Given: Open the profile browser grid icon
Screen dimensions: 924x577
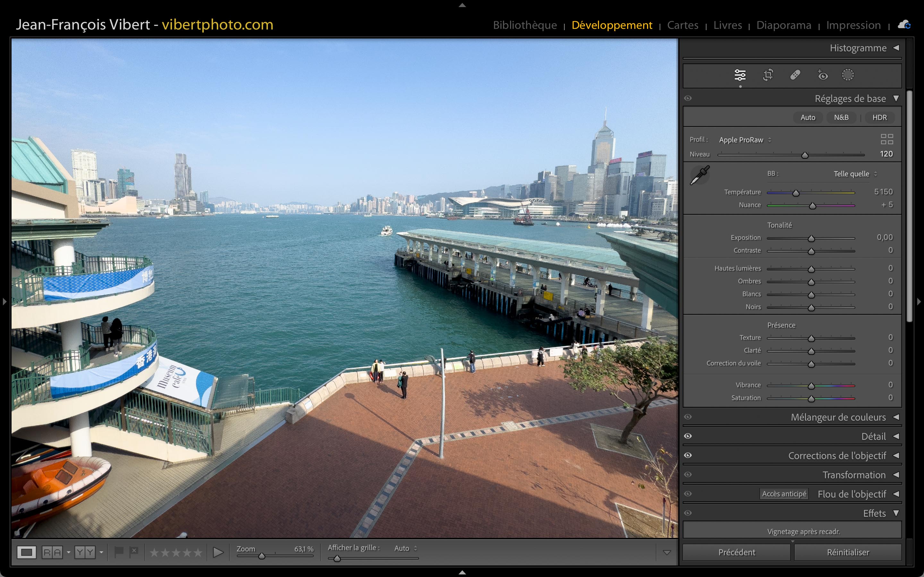Looking at the screenshot, I should pos(886,139).
